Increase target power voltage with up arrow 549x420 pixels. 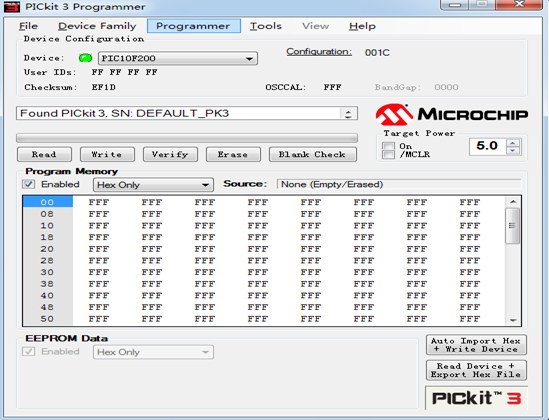[x=513, y=142]
